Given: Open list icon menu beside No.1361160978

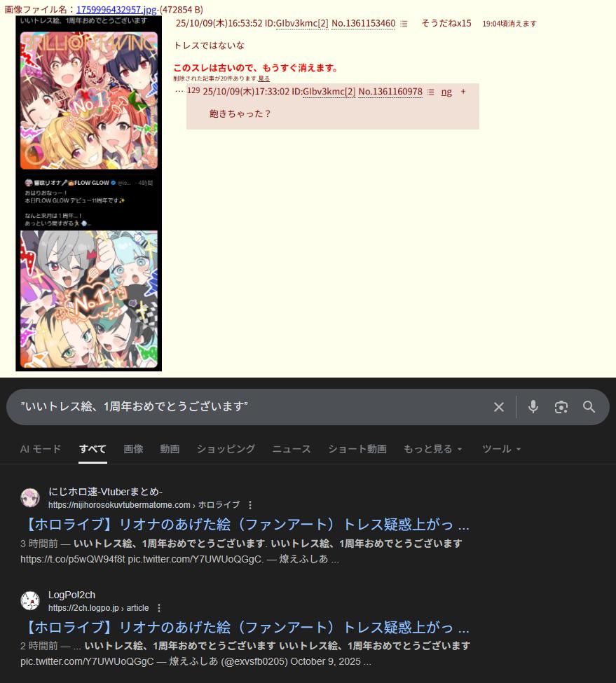Looking at the screenshot, I should click(431, 92).
